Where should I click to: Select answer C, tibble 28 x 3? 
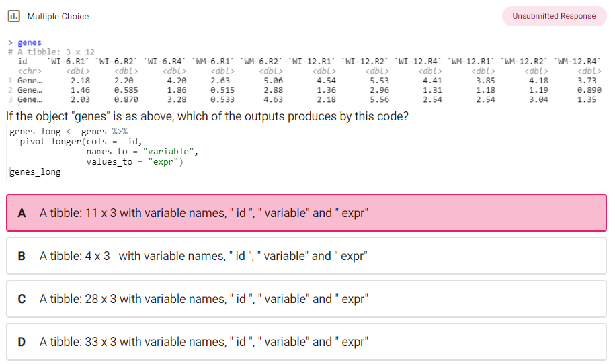click(306, 299)
